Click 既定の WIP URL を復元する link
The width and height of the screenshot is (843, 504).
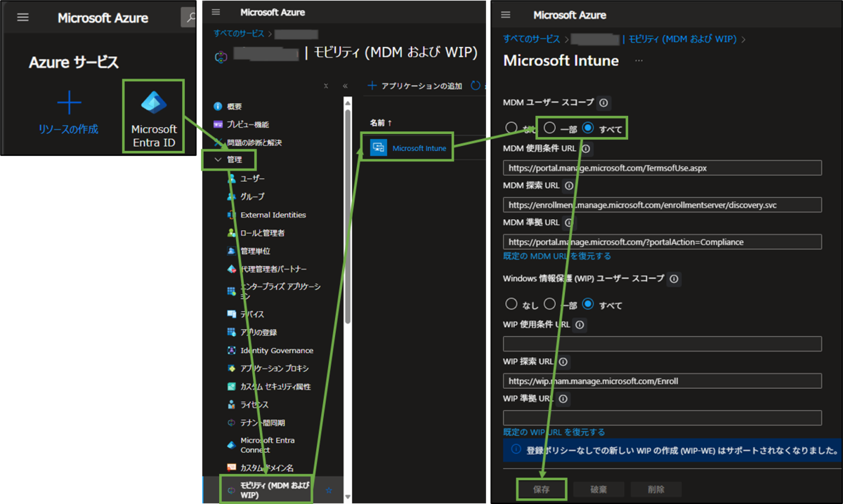pyautogui.click(x=554, y=432)
